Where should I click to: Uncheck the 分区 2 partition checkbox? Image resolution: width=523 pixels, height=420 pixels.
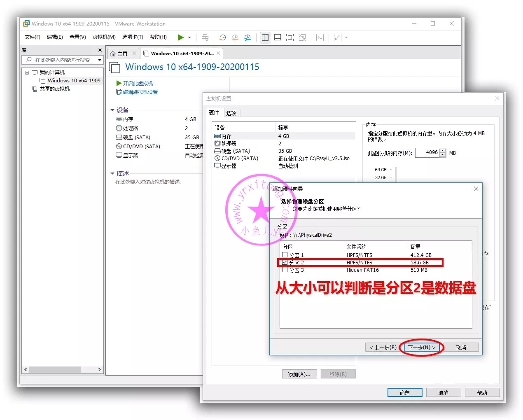tap(285, 262)
